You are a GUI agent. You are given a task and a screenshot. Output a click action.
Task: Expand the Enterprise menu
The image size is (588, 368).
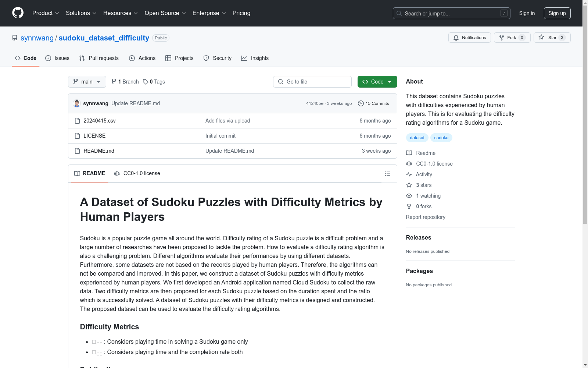[209, 13]
